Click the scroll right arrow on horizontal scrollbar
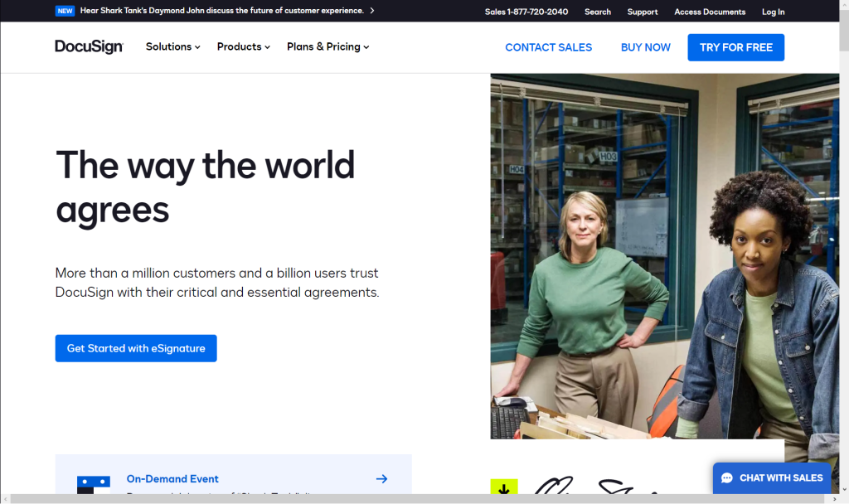The height and width of the screenshot is (504, 849). tap(834, 498)
